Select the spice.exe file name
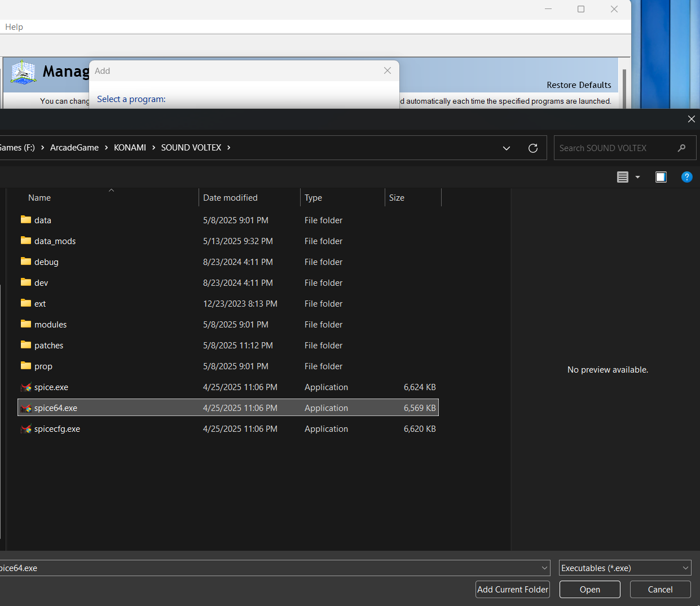 point(51,387)
